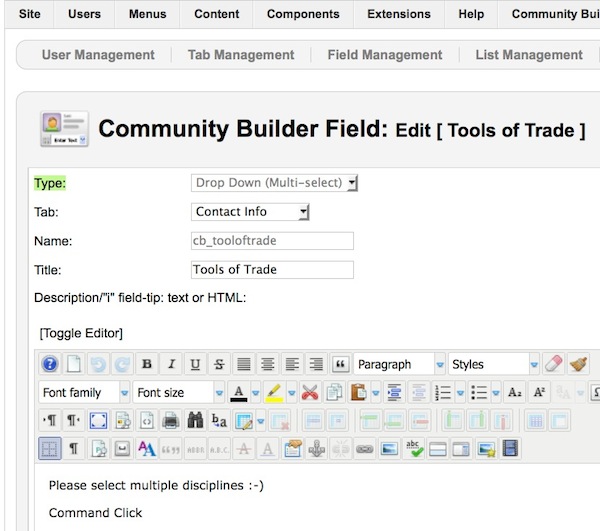This screenshot has width=600, height=531.
Task: Click the Redo arrow icon
Action: click(x=122, y=364)
